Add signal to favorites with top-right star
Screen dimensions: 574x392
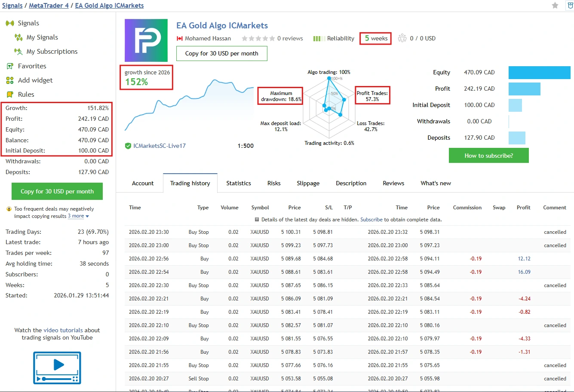point(555,6)
